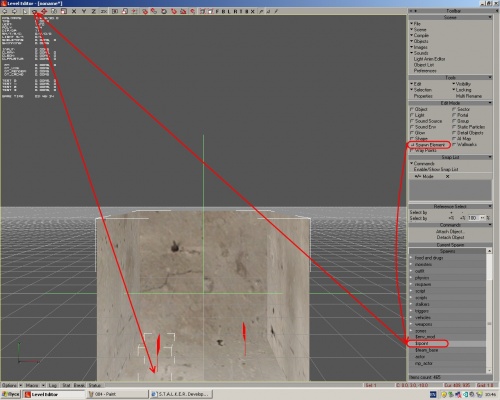Click the Add object tool in toolbar

(34, 11)
